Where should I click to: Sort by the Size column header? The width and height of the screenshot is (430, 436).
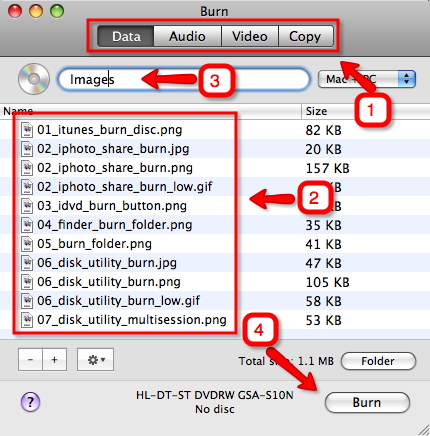366,111
